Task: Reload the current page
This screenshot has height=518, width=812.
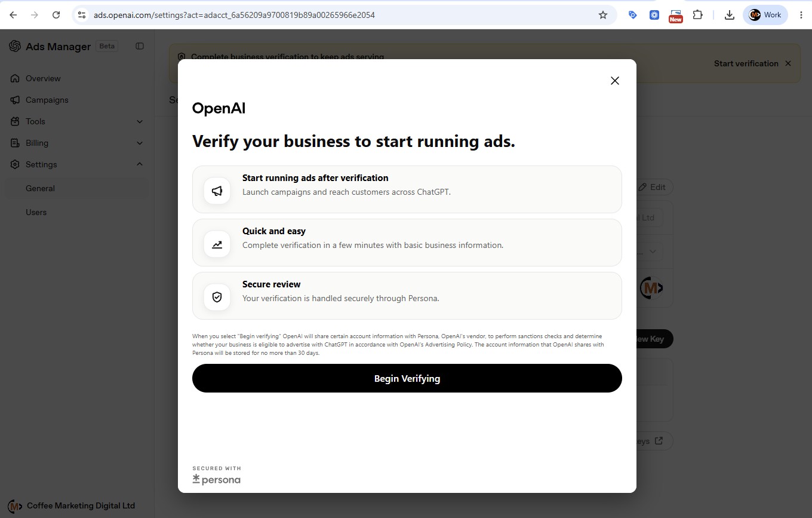Action: pos(56,15)
